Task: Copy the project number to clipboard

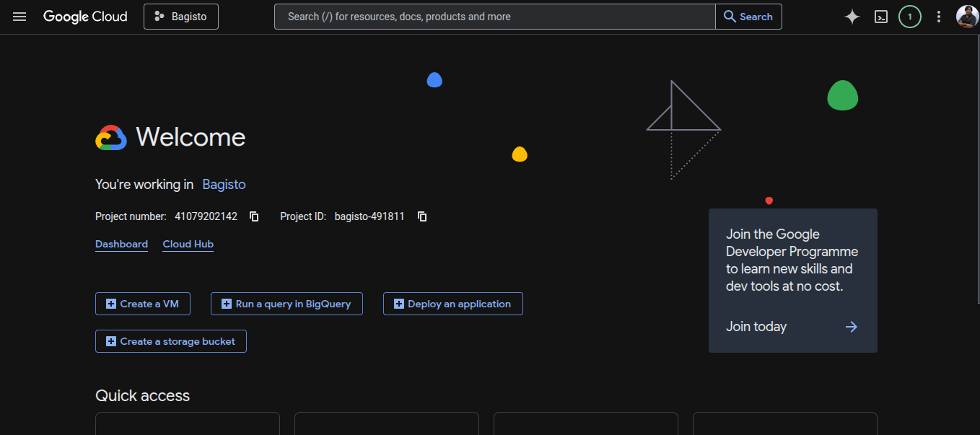Action: coord(254,216)
